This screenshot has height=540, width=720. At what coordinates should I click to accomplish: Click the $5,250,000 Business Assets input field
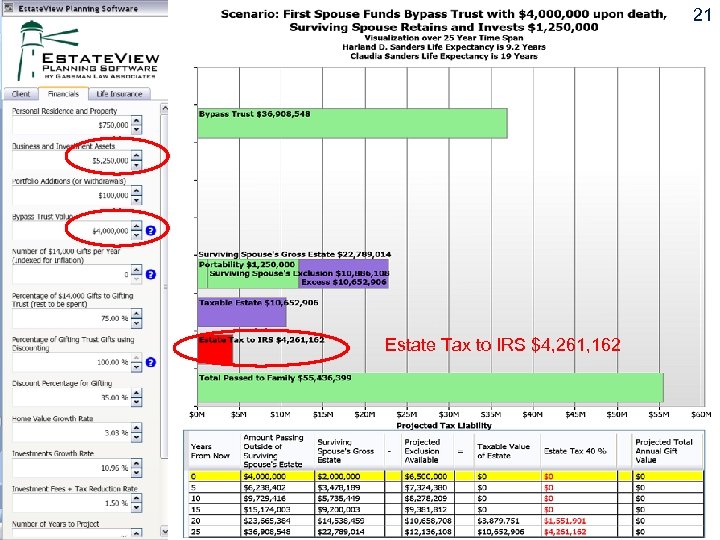click(72, 160)
